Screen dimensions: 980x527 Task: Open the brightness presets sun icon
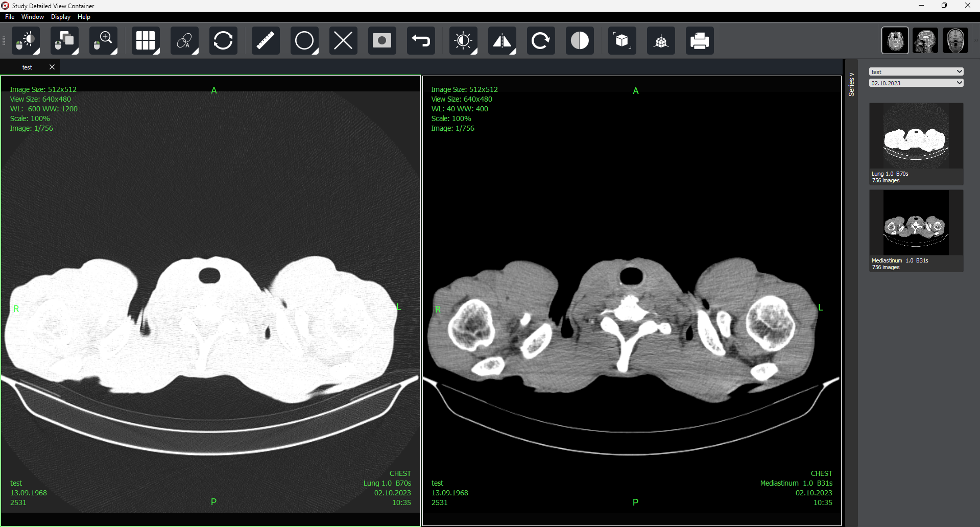[463, 40]
